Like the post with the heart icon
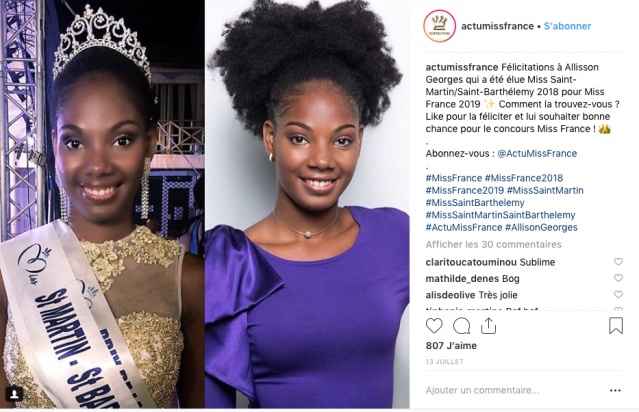 point(434,326)
